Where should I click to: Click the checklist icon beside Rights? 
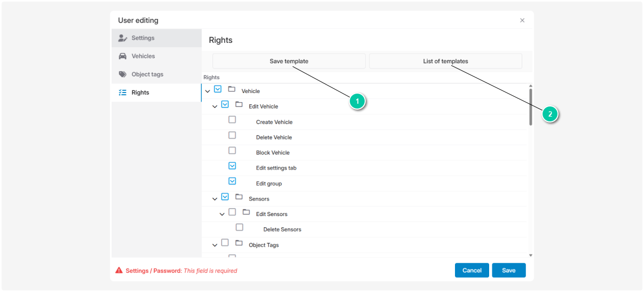point(123,93)
